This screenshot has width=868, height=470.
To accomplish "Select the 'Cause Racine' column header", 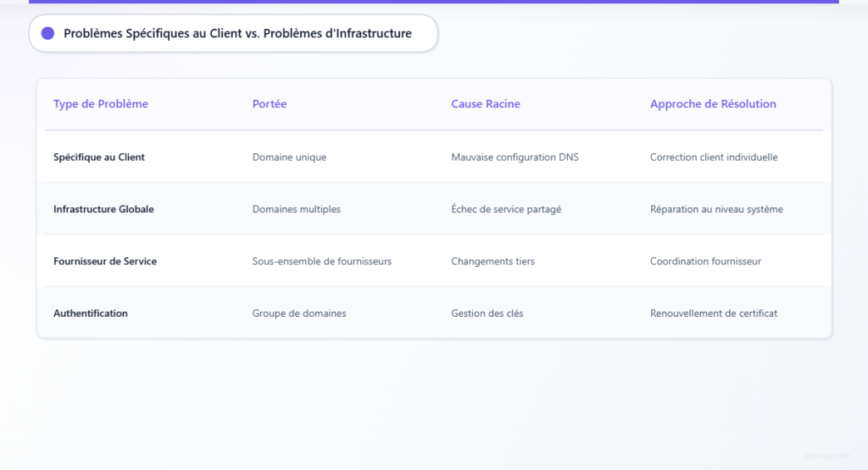I will [x=486, y=104].
